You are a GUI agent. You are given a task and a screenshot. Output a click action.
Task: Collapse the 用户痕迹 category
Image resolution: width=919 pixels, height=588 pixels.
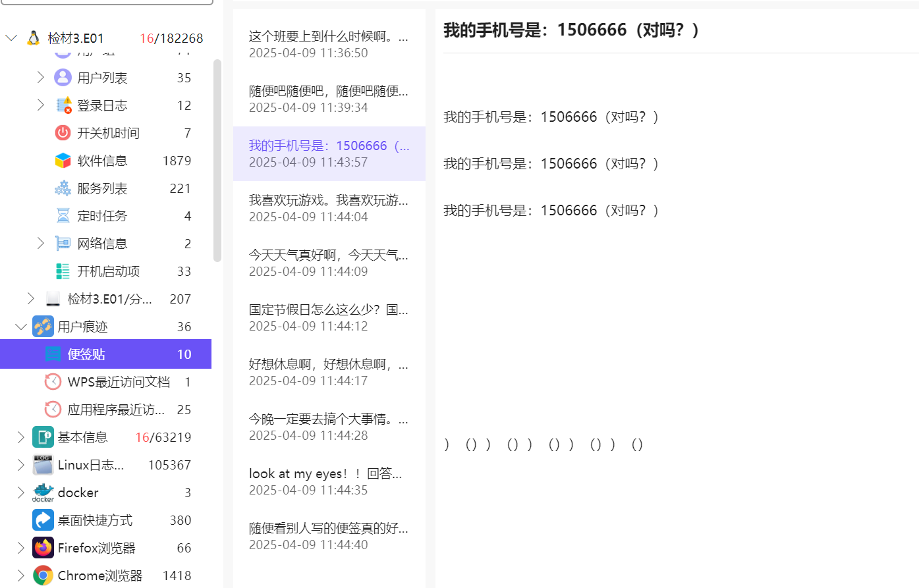pos(20,326)
